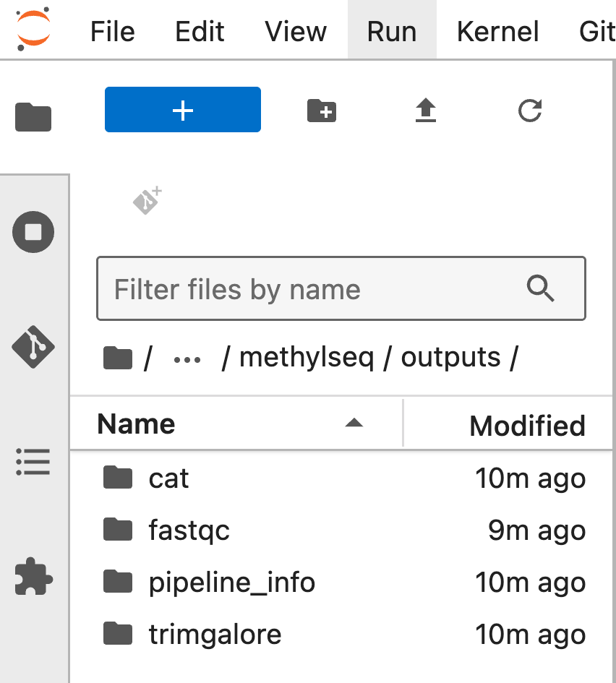Click the Upload Files arrow icon
The height and width of the screenshot is (683, 616).
click(x=426, y=110)
